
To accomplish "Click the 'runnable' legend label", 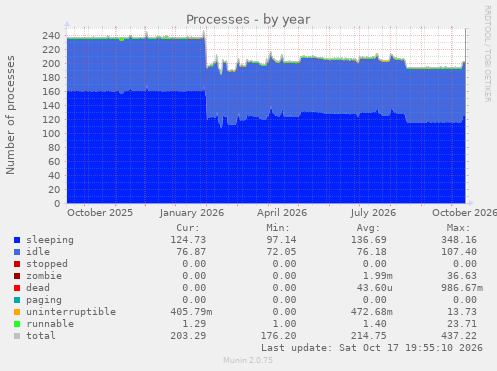I will coord(50,324).
